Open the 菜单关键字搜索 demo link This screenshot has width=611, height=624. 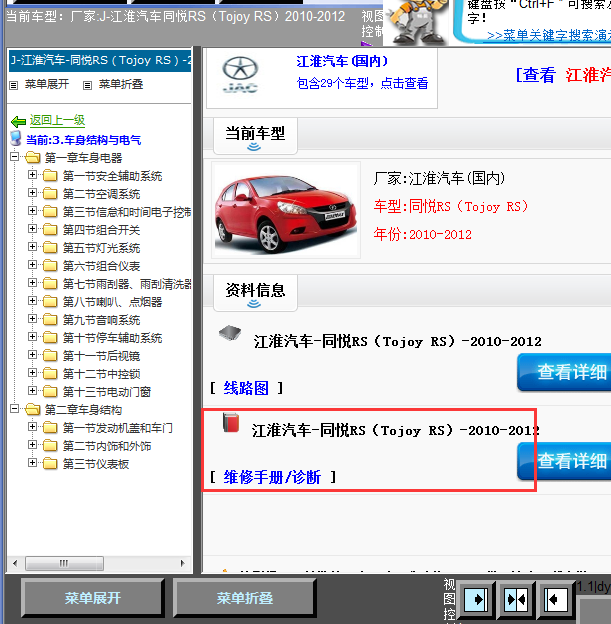point(549,35)
